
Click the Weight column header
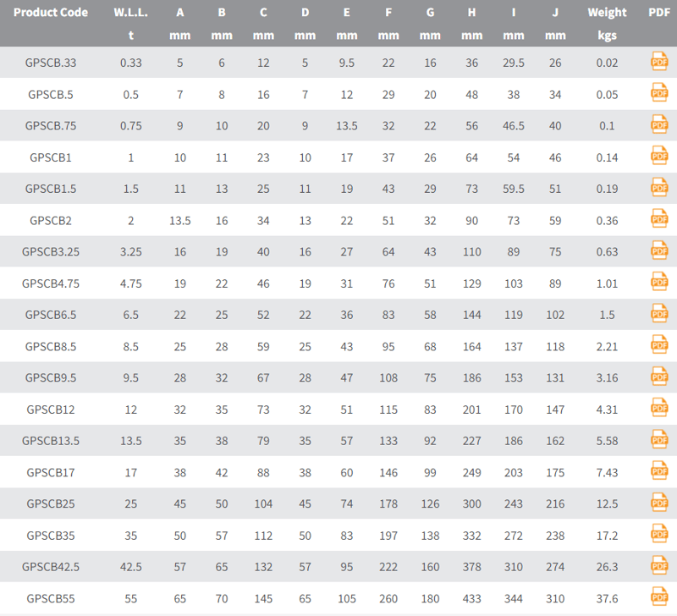(x=607, y=13)
